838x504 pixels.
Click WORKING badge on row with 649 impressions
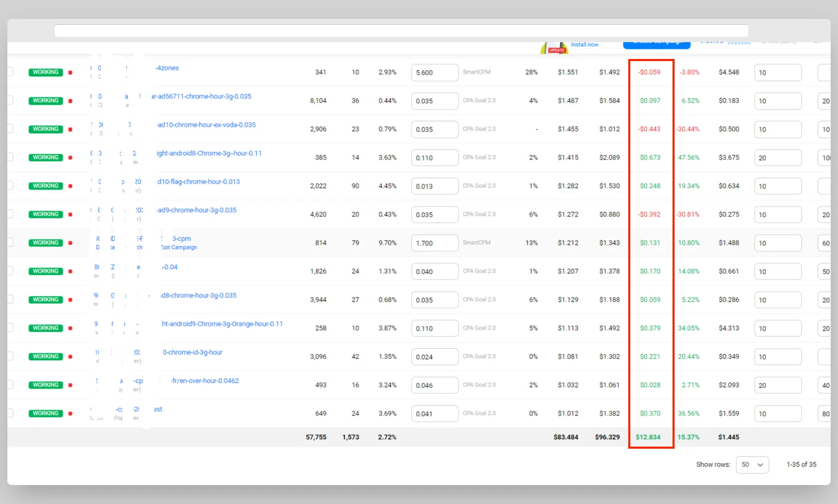click(x=46, y=413)
